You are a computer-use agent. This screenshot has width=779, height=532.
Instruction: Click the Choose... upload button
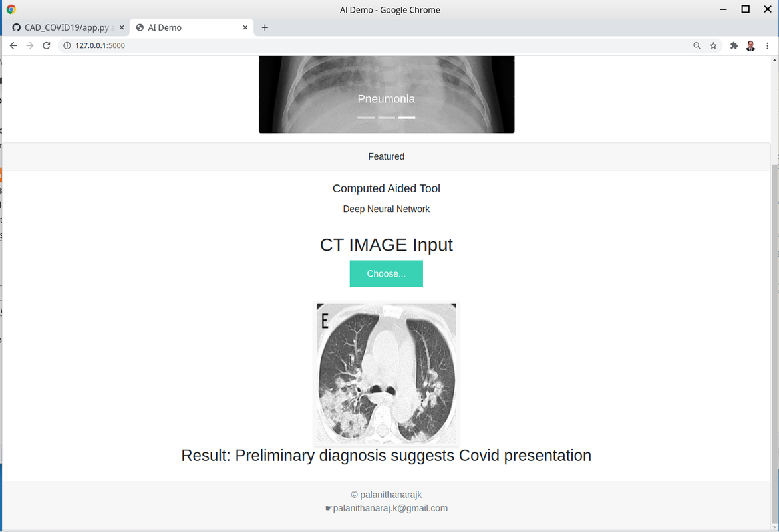pos(386,274)
